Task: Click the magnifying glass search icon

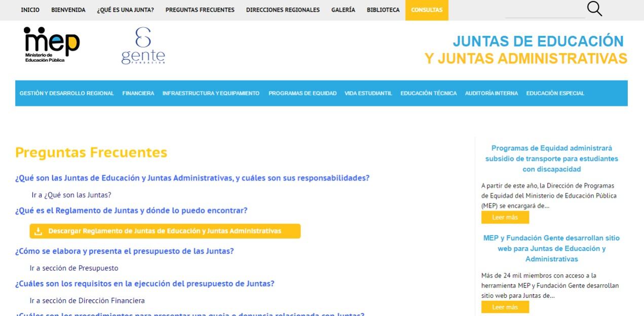Action: tap(594, 9)
